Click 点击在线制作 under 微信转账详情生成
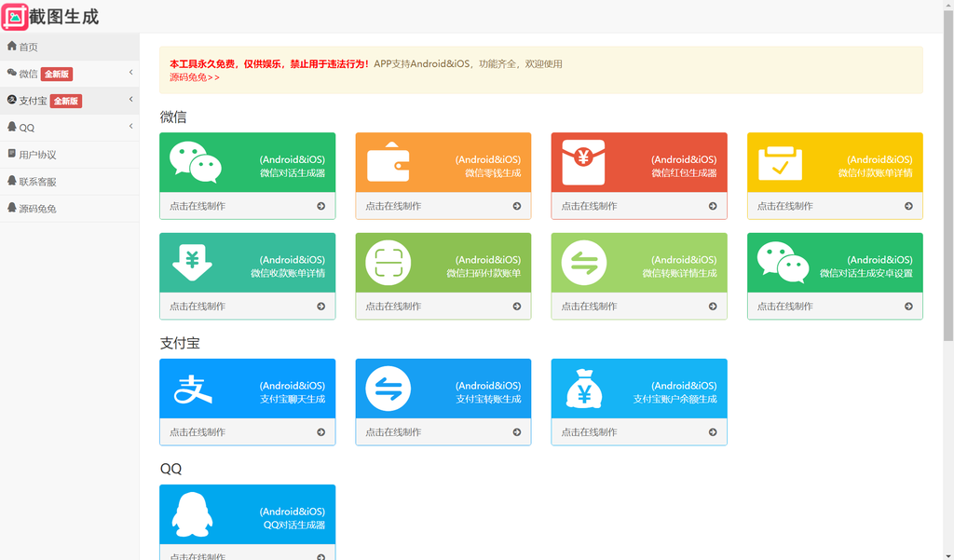Screen dimensions: 954x560 pyautogui.click(x=589, y=307)
